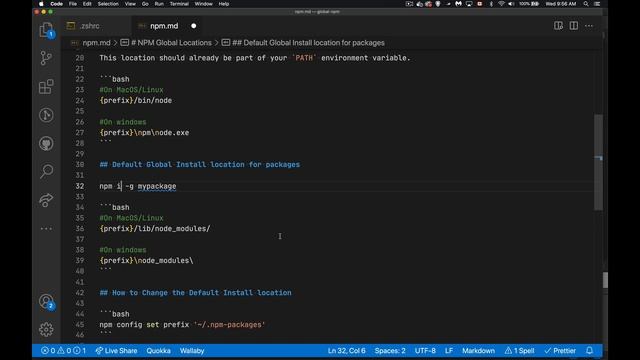Open the Search view
The width and height of the screenshot is (640, 360).
pos(46,171)
